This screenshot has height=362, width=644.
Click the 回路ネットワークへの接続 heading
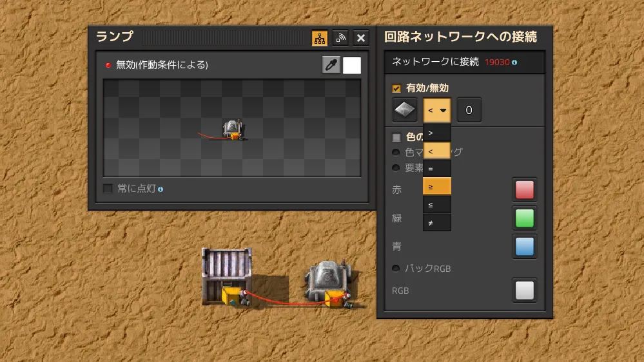(460, 37)
